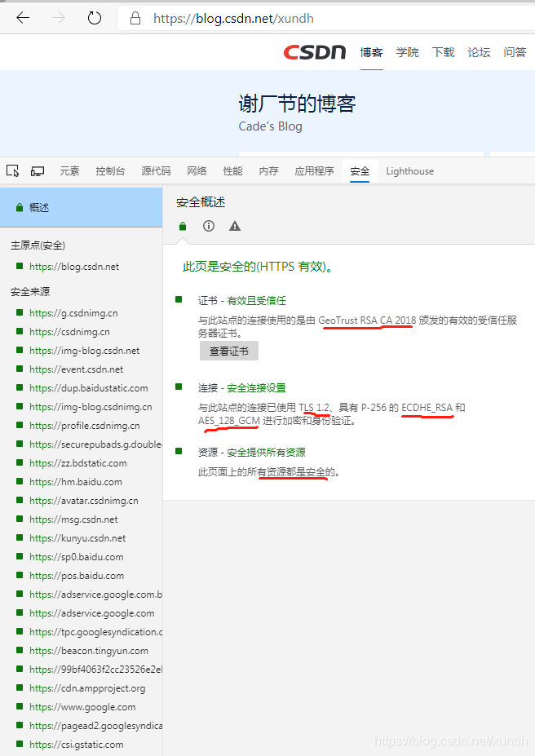Screen dimensions: 535x756
Task: Switch to the 元素 DevTools tab
Action: coord(69,171)
